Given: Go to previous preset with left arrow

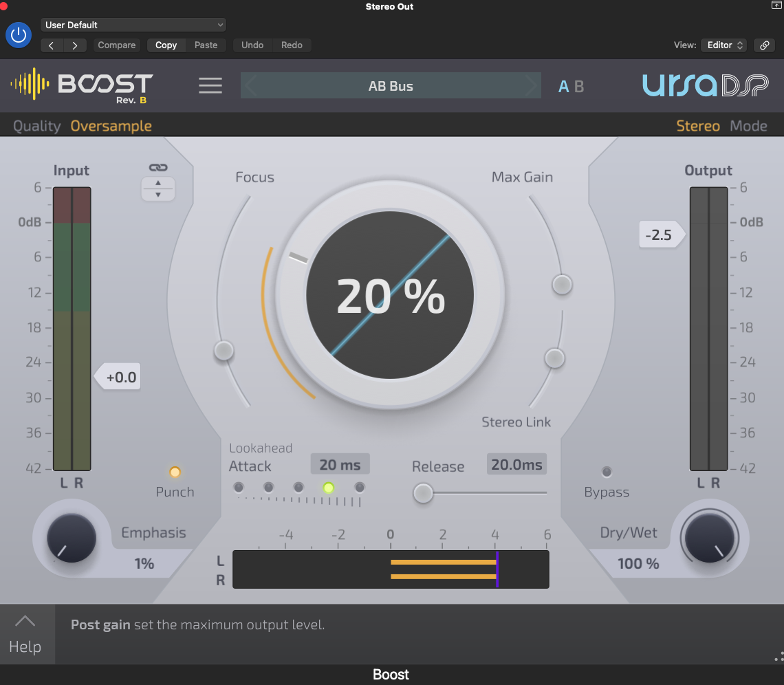Looking at the screenshot, I should (x=52, y=45).
